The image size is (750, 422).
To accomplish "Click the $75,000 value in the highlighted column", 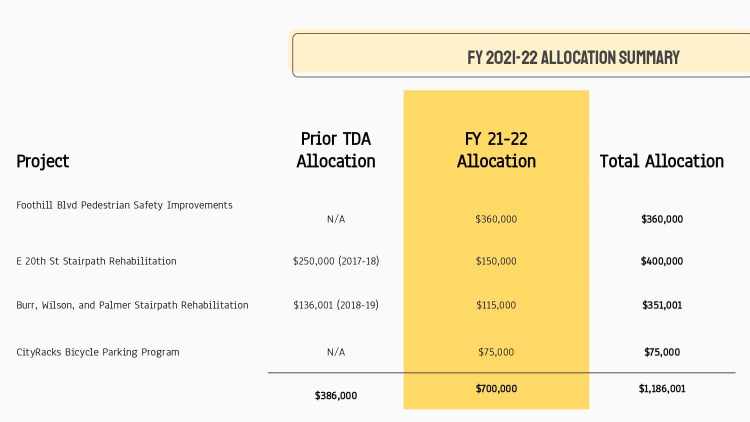I will point(496,352).
